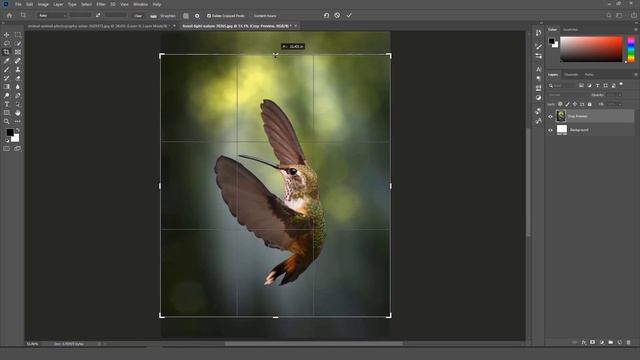640x360 pixels.
Task: Cancel the current crop operation
Action: pos(337,16)
